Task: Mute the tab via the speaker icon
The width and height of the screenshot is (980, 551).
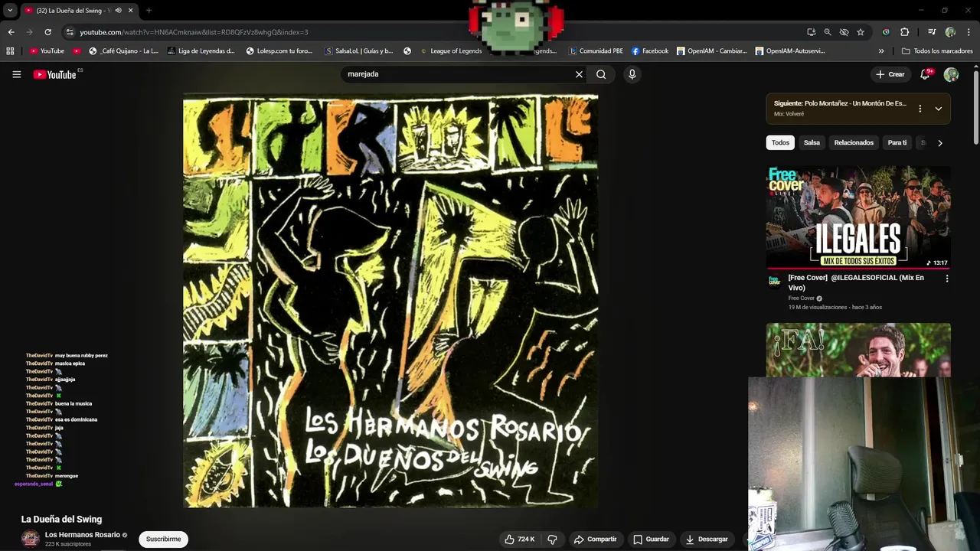Action: [x=118, y=10]
